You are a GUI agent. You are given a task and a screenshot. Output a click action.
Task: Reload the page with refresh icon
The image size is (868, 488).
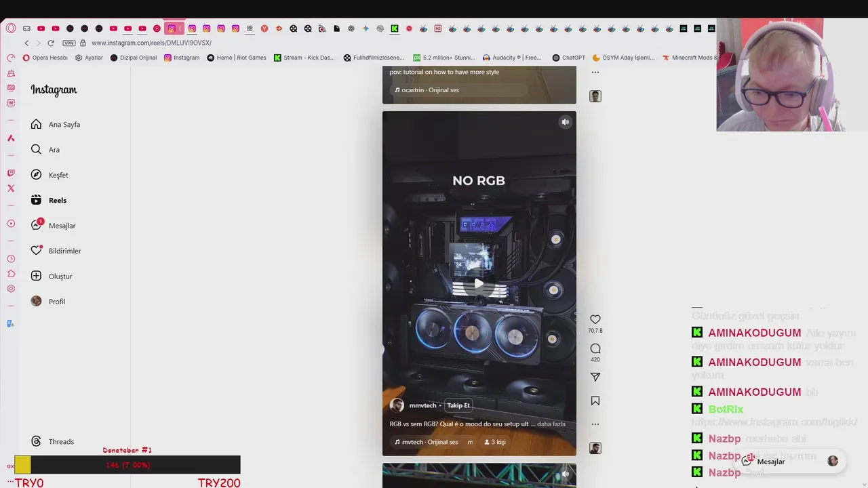click(x=51, y=43)
